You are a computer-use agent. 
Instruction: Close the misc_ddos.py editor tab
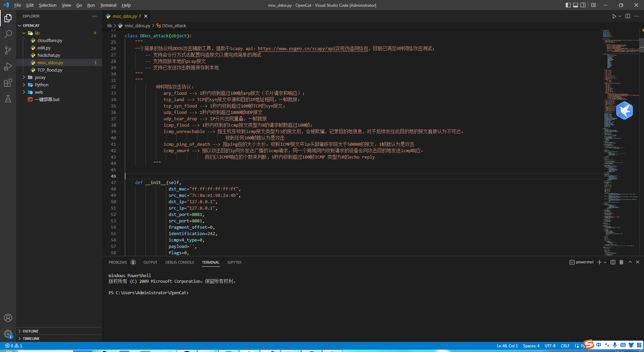[x=146, y=16]
